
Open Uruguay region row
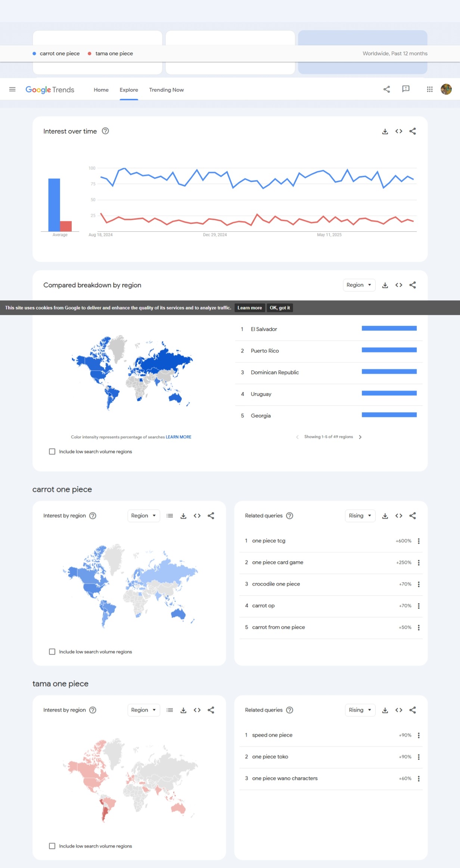[x=329, y=394]
